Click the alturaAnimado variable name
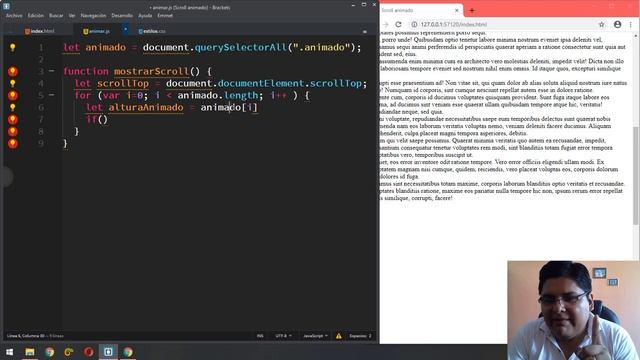This screenshot has width=640, height=360. [146, 107]
